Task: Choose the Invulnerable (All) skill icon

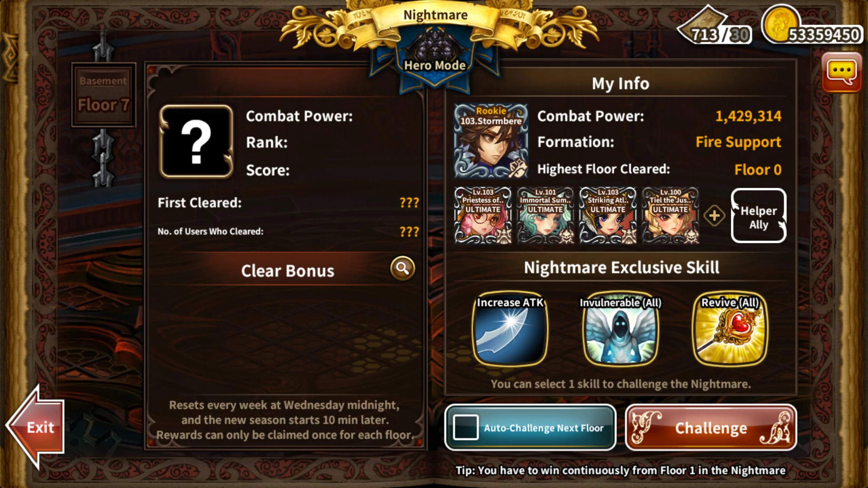Action: coord(620,328)
